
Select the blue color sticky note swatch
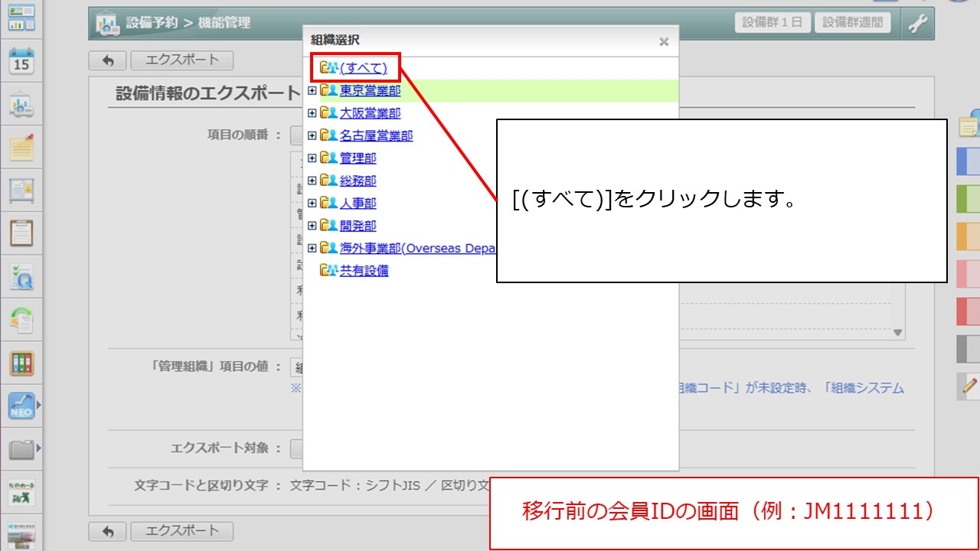point(969,161)
